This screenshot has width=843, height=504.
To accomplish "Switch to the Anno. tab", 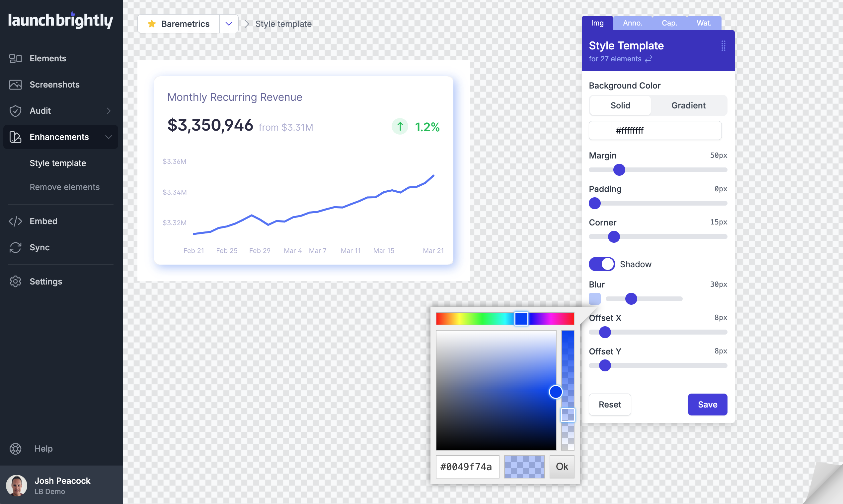I will 632,23.
